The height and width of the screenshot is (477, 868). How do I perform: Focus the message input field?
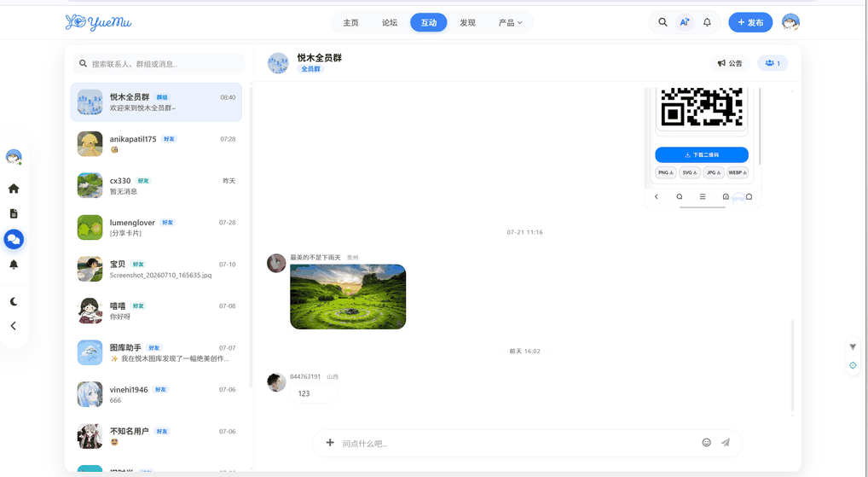(x=518, y=443)
